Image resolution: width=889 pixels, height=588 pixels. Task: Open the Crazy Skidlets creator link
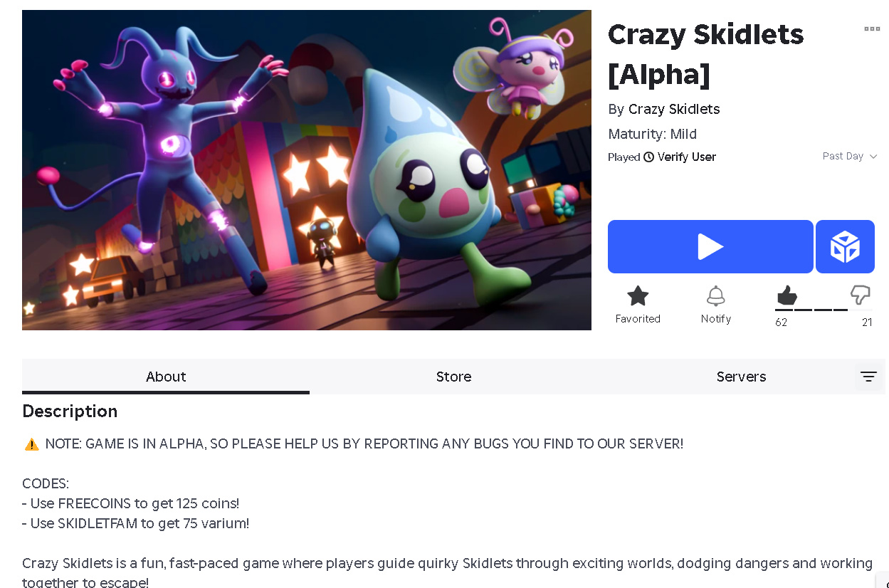point(674,109)
